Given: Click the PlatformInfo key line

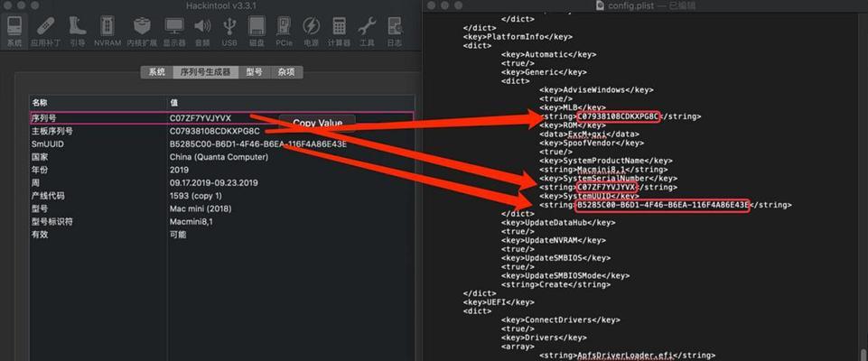Looking at the screenshot, I should [518, 37].
